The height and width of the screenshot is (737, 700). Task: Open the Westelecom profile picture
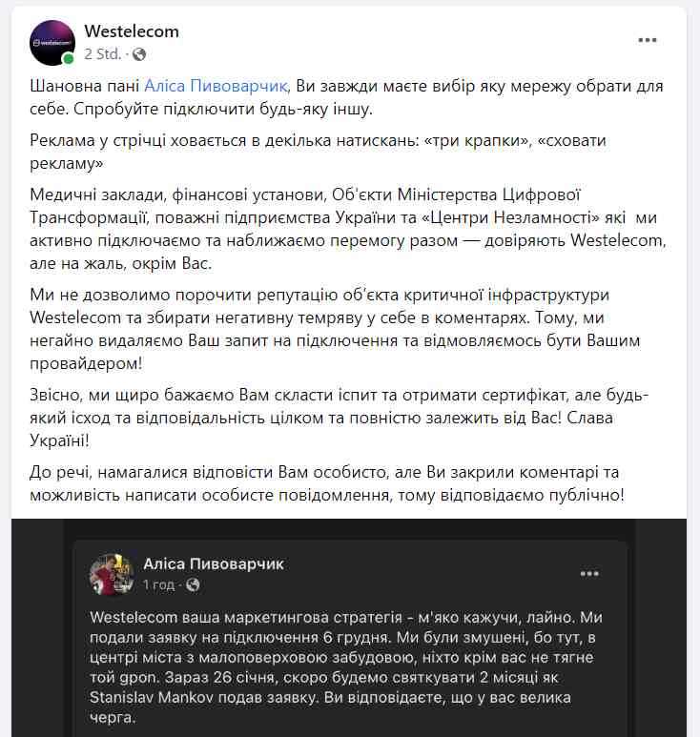click(x=52, y=42)
